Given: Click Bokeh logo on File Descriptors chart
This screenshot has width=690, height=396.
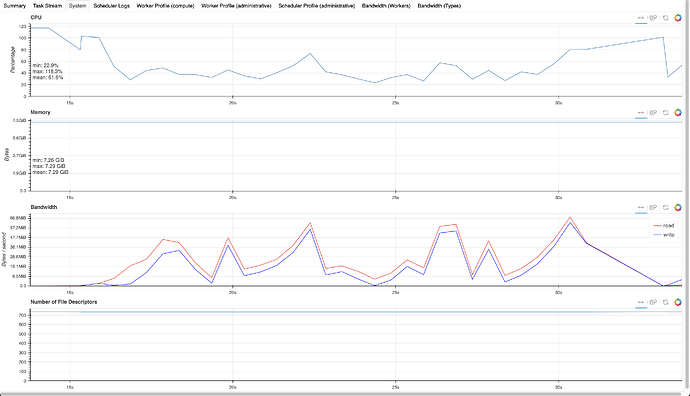Looking at the screenshot, I should tap(678, 302).
